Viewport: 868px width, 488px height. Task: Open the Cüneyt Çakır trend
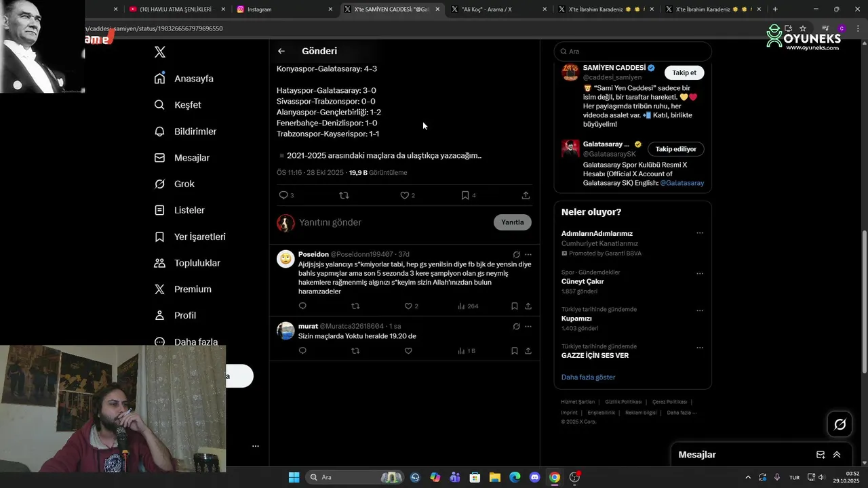633,281
